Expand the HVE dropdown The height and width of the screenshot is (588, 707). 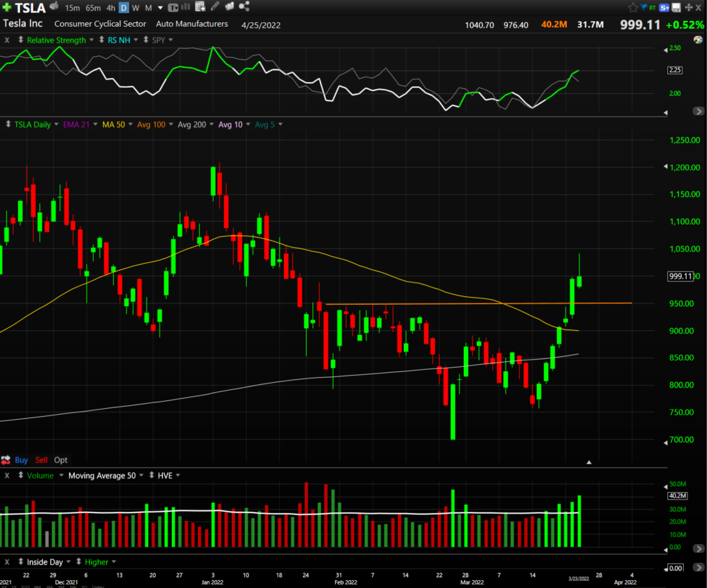pyautogui.click(x=178, y=475)
